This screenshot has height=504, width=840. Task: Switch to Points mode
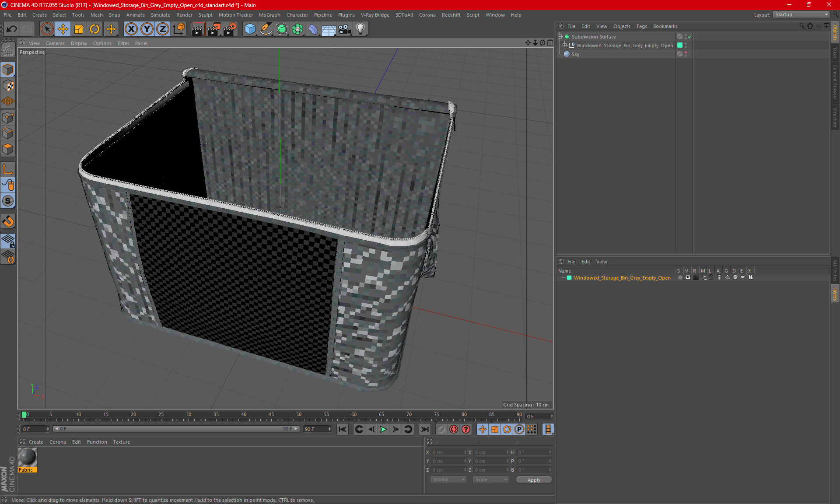tap(8, 118)
